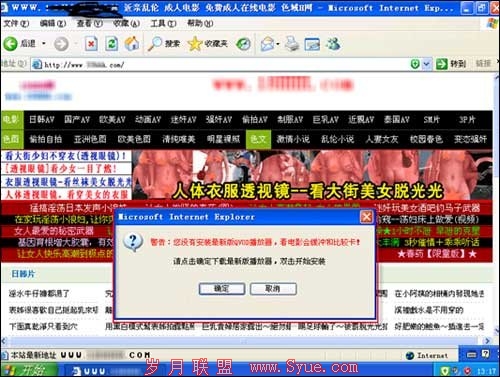Click the Edit page toolbar icon
Image resolution: width=500 pixels, height=377 pixels.
coord(312,44)
